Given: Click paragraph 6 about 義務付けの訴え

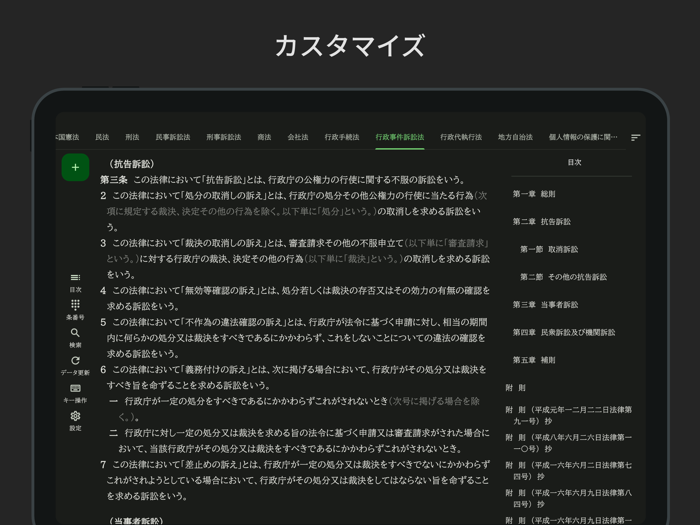Looking at the screenshot, I should click(293, 378).
